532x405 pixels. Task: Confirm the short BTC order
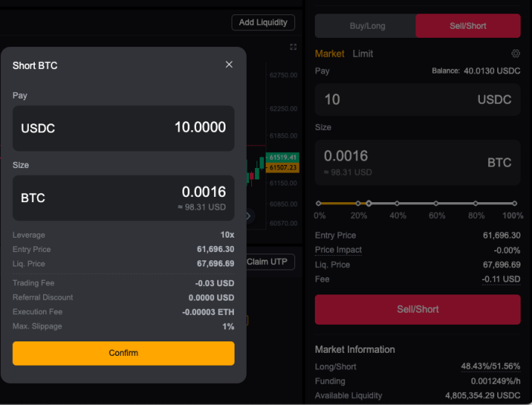click(123, 353)
